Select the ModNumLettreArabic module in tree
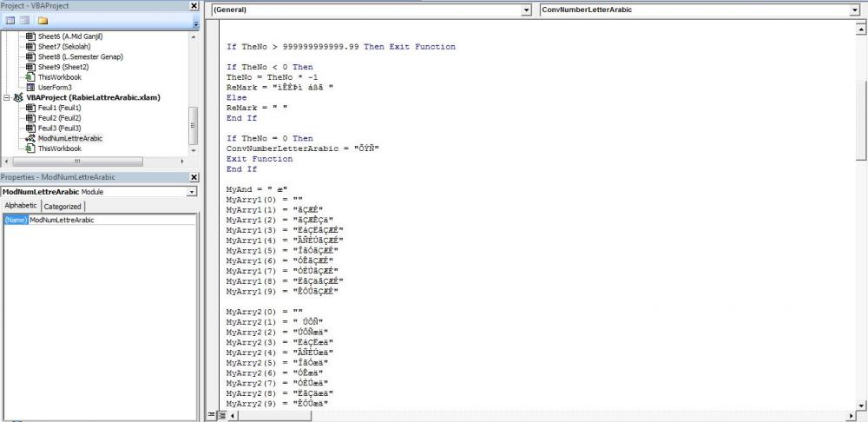This screenshot has width=868, height=422. 69,138
